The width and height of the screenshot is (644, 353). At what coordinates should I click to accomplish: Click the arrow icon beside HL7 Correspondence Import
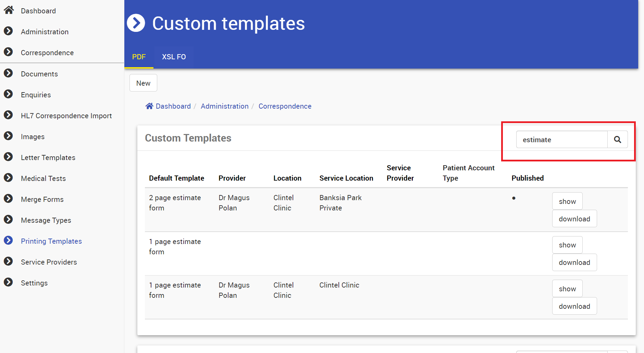click(x=8, y=115)
